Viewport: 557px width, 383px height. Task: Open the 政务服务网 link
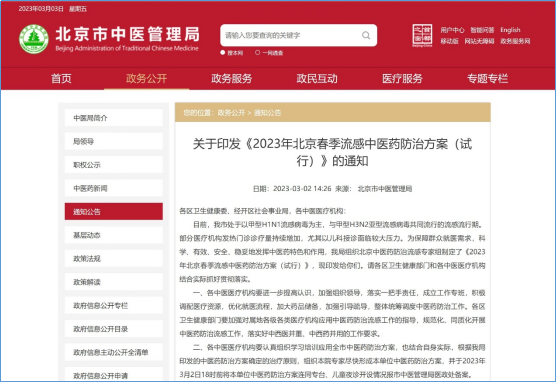point(515,41)
